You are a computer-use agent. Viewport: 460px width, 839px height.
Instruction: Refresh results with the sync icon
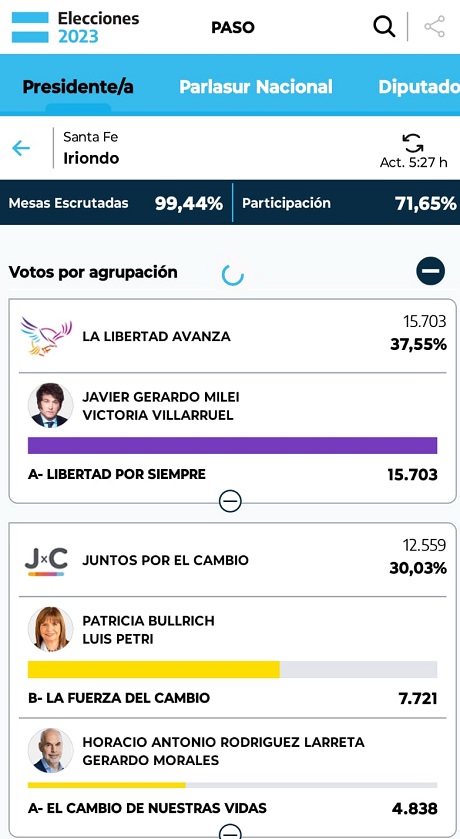pos(413,143)
